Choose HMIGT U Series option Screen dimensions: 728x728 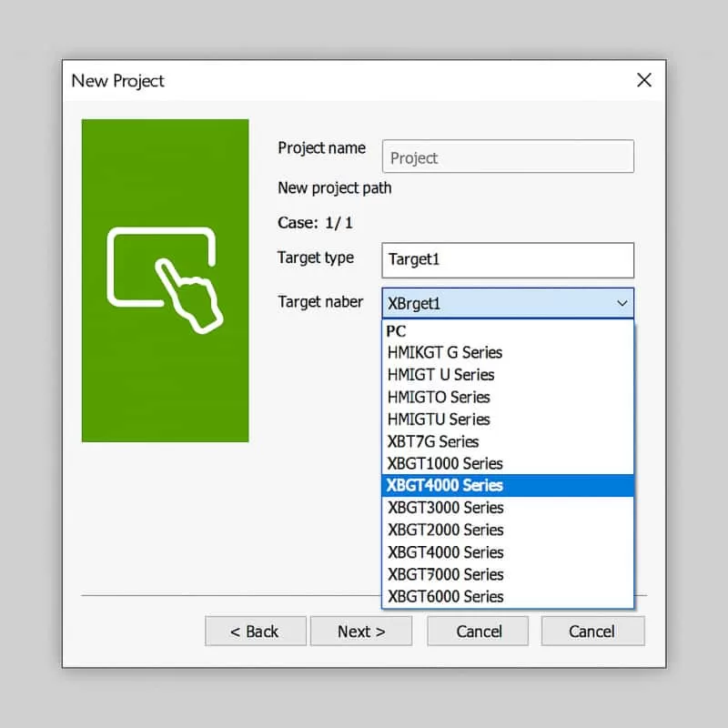click(x=508, y=375)
